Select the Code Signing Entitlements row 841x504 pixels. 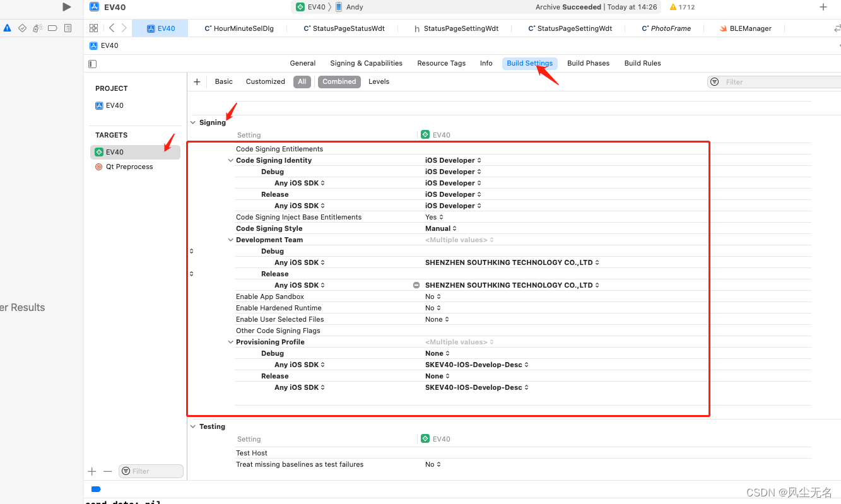523,149
